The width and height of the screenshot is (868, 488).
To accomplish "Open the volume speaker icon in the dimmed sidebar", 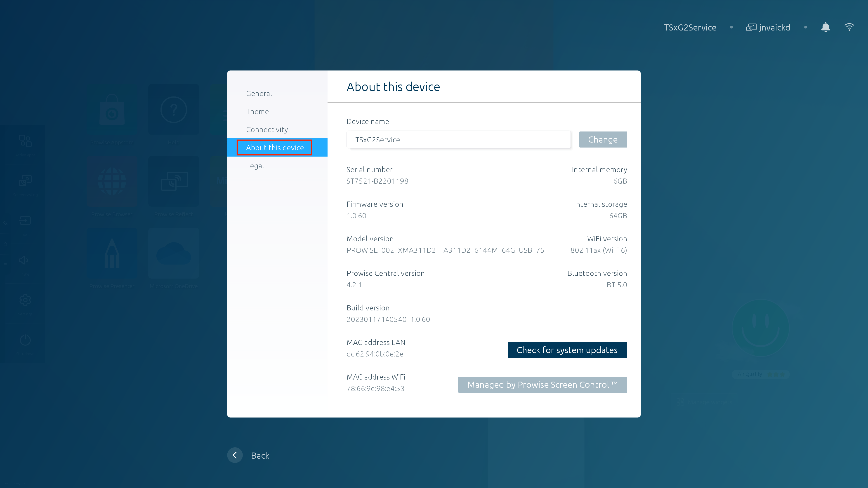I will [x=24, y=260].
